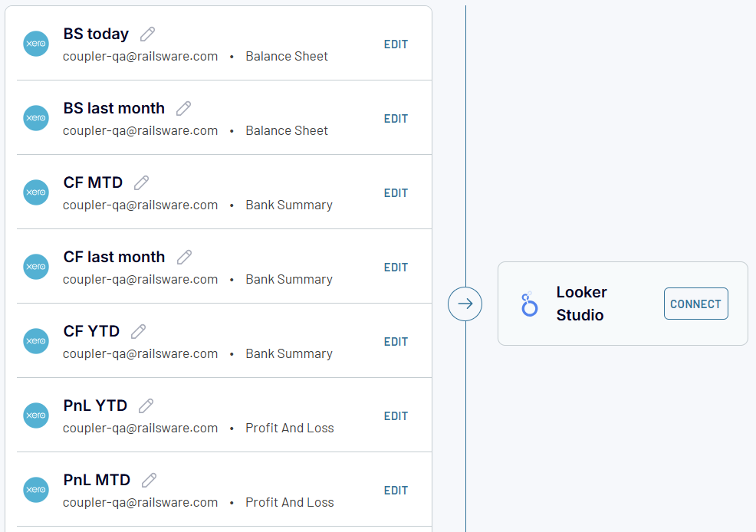Click account email under PnL MTD
Image resolution: width=756 pixels, height=532 pixels.
pyautogui.click(x=140, y=503)
